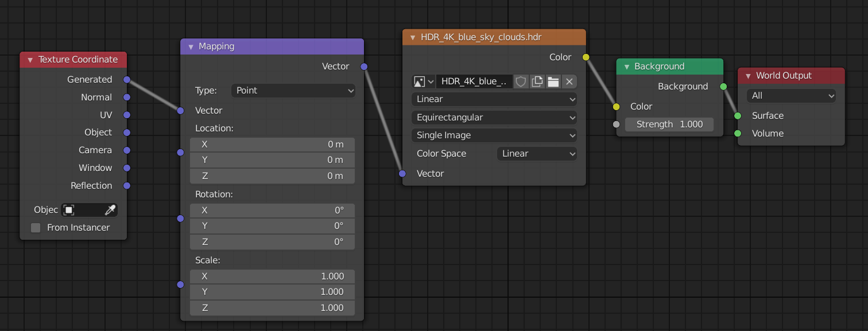Screen dimensions: 868x331
Task: Click the object eyedropper icon
Action: tap(110, 210)
